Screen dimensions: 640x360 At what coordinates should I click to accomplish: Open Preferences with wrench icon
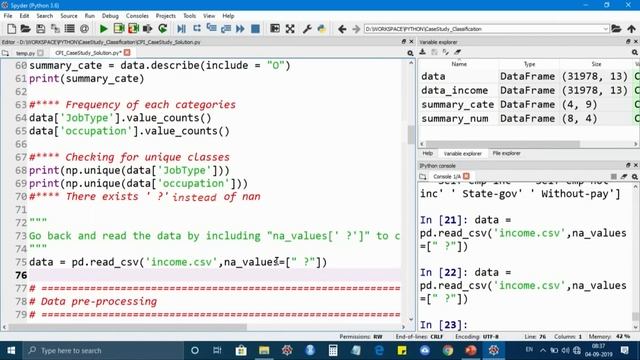(307, 29)
